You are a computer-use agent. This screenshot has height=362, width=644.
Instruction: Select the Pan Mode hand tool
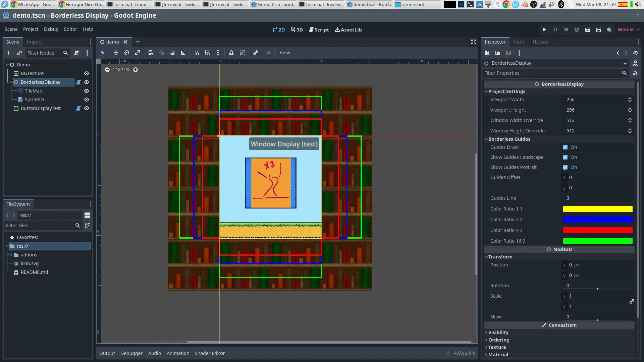[172, 53]
